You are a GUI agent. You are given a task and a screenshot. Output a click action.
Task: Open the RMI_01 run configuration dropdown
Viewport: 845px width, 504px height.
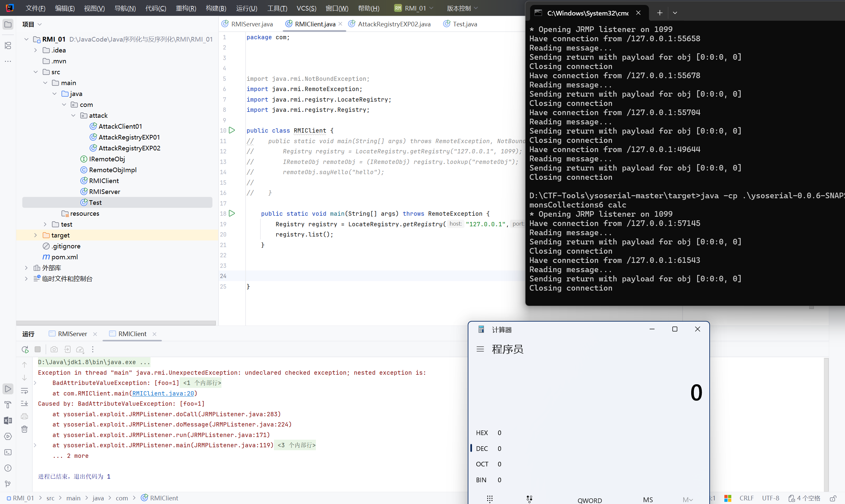pyautogui.click(x=415, y=8)
